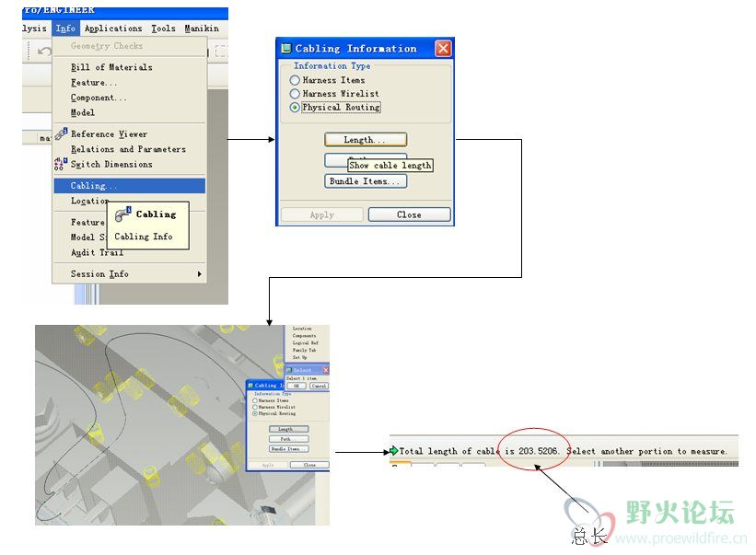Expand the Session Info submenu arrow

(199, 273)
